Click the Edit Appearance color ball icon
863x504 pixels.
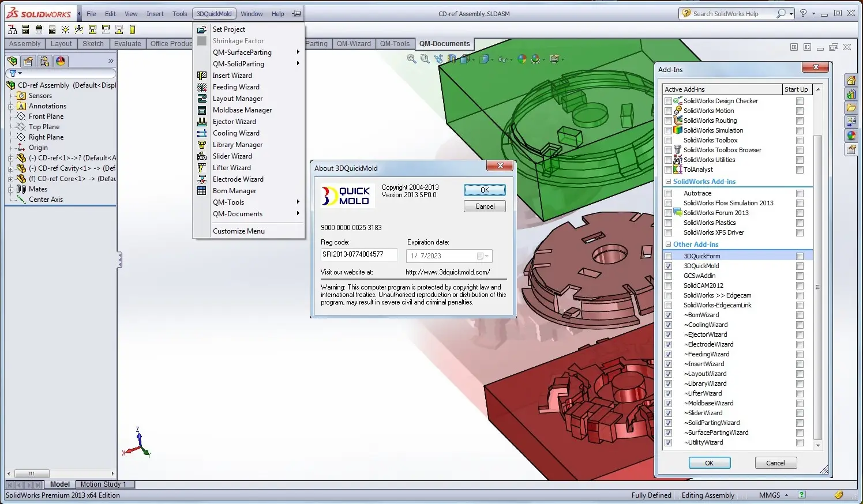(522, 59)
